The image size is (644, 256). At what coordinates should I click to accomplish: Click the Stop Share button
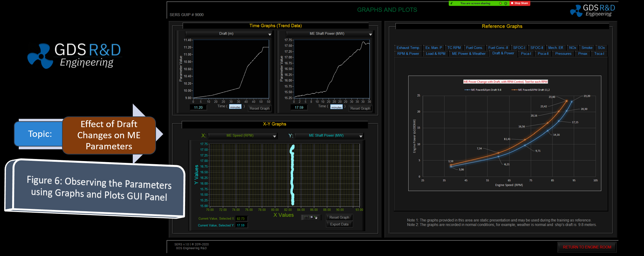[x=520, y=3]
